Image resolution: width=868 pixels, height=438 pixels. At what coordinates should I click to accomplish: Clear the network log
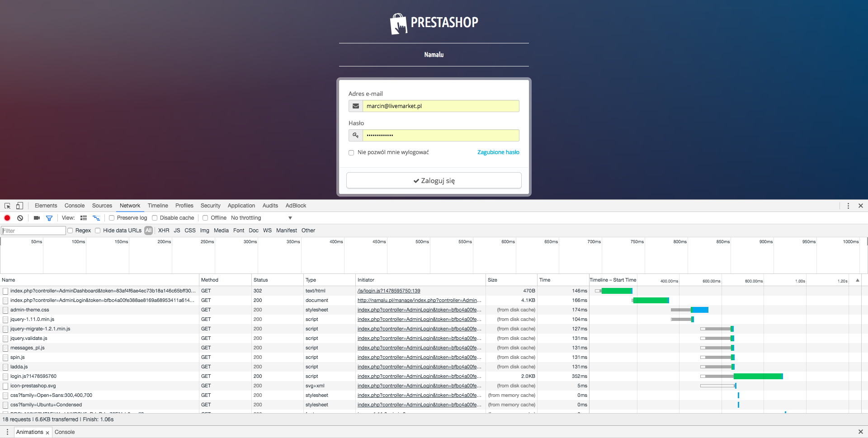(20, 218)
